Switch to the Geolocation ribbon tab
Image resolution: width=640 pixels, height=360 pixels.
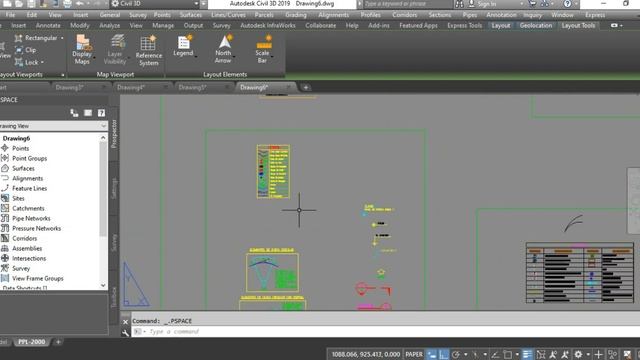pyautogui.click(x=536, y=25)
